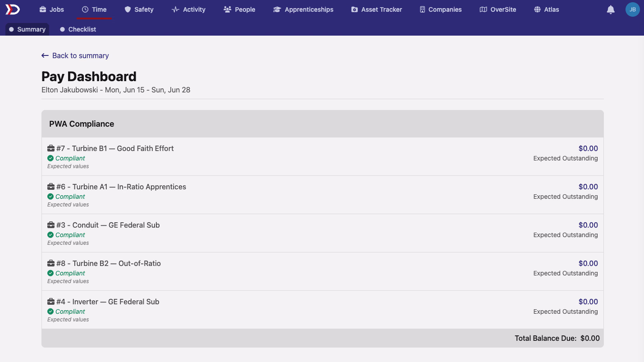644x362 pixels.
Task: Click the Pay Dashboard heading
Action: point(89,77)
